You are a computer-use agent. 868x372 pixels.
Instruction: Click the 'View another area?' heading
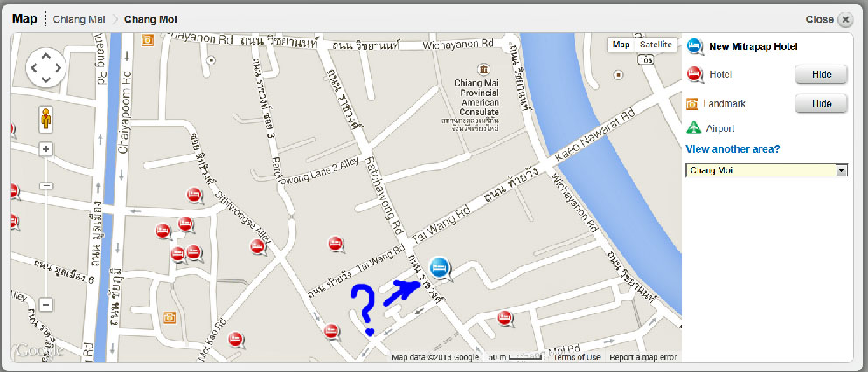point(733,149)
